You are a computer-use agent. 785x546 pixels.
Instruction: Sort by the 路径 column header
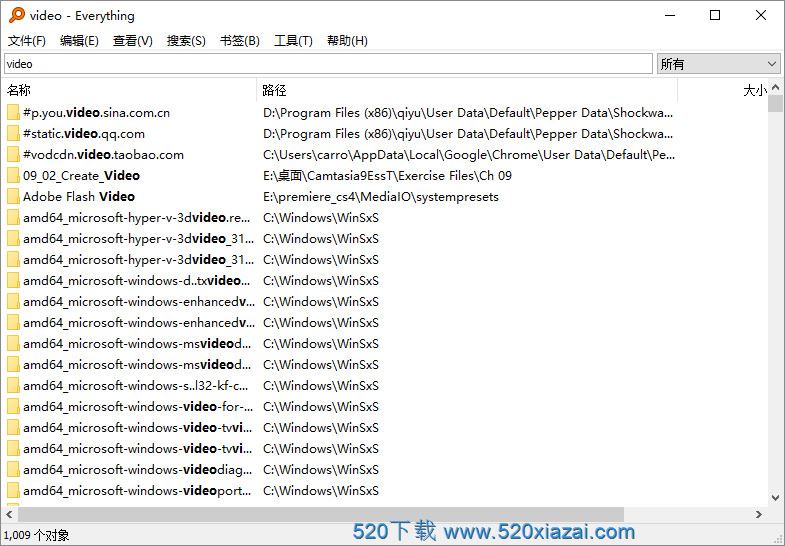coord(467,90)
